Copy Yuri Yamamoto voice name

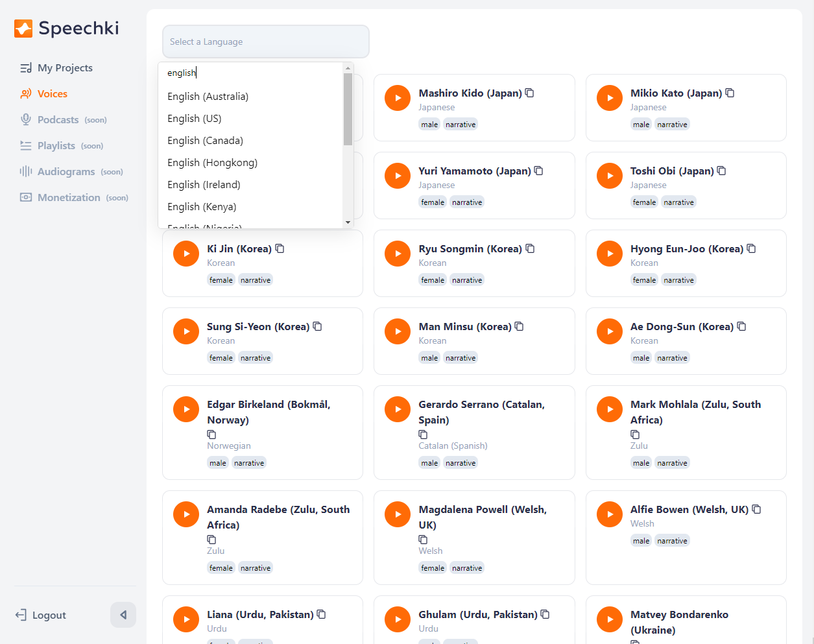pyautogui.click(x=539, y=171)
